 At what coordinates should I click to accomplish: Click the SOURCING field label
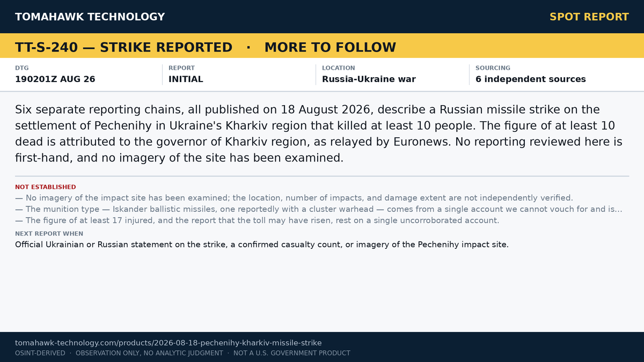pyautogui.click(x=493, y=68)
